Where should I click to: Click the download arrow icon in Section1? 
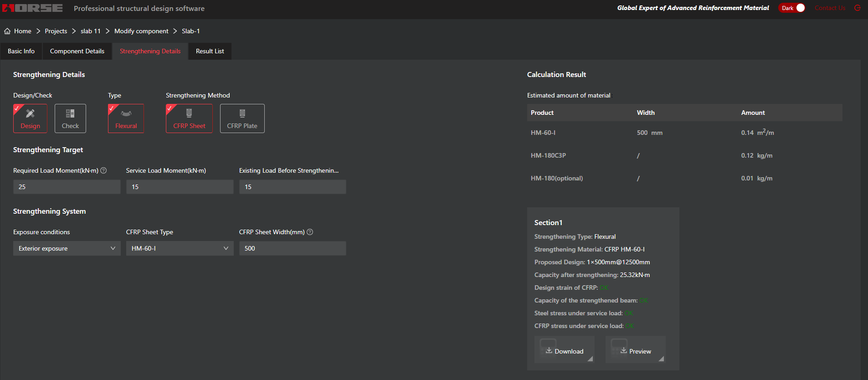click(x=549, y=350)
